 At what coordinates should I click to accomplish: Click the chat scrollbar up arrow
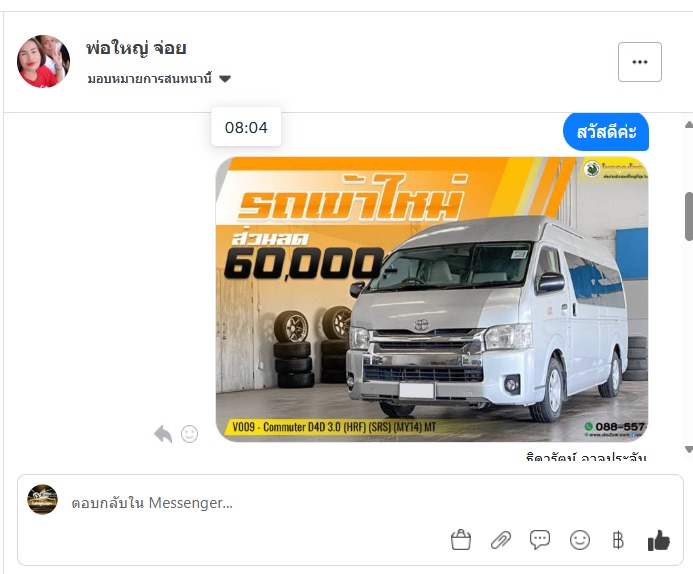(x=688, y=124)
